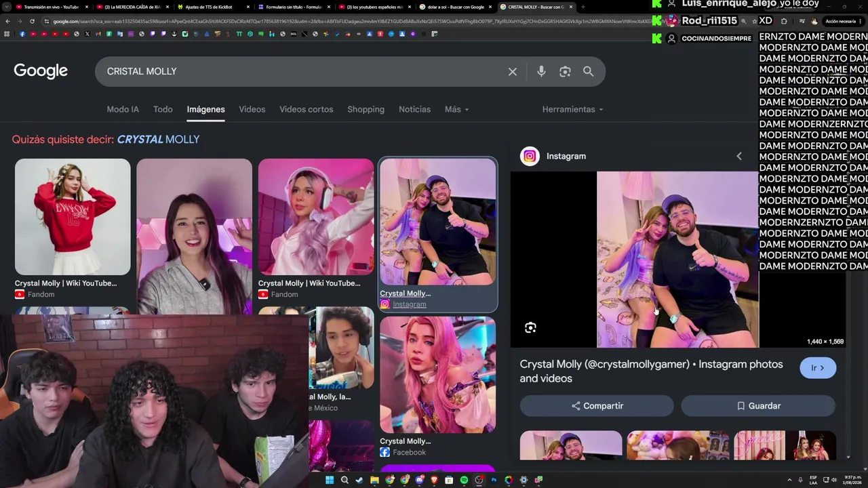868x488 pixels.
Task: Click the CRISTAL MOLLY search input field
Action: coord(305,71)
